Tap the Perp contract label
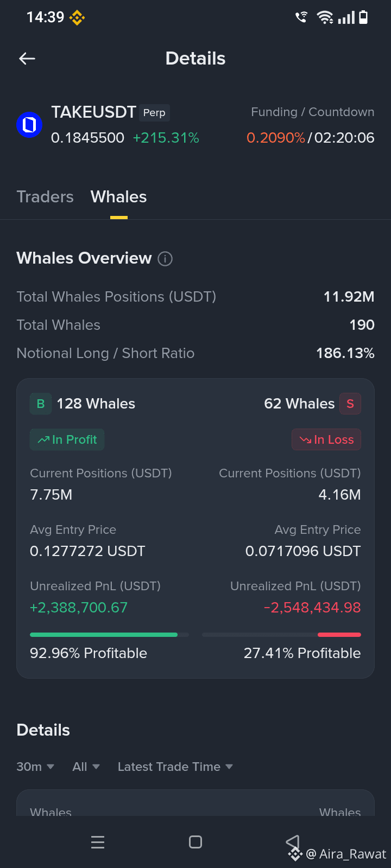Image resolution: width=391 pixels, height=868 pixels. point(154,113)
